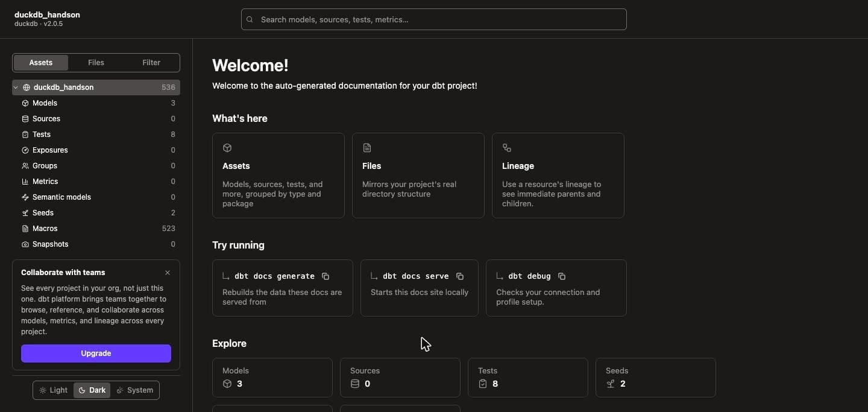The image size is (868, 412).
Task: Click the Upgrade button
Action: pyautogui.click(x=96, y=353)
